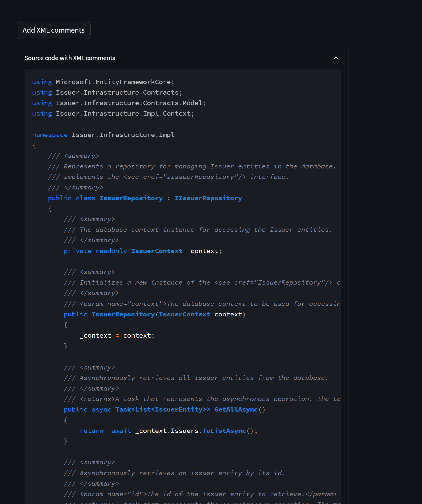Click 'using Issuer.Infrastructure.Impl.Context;' line
Screen dimensions: 422x504
(113, 113)
